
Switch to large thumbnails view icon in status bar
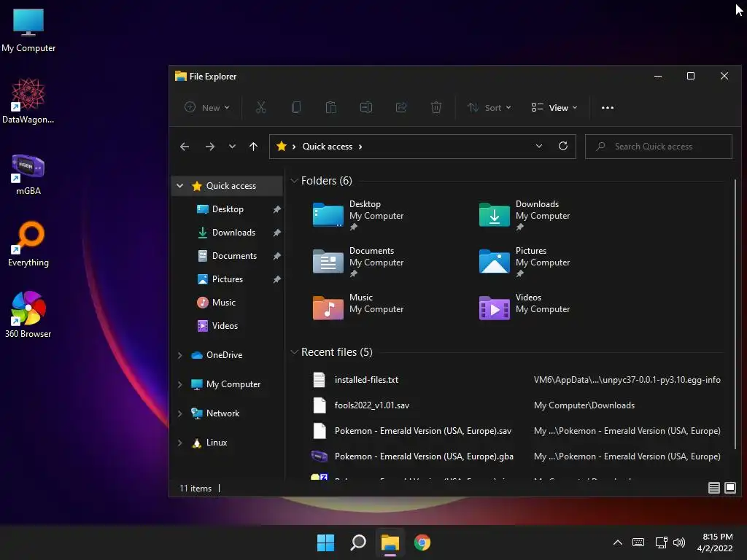(729, 488)
